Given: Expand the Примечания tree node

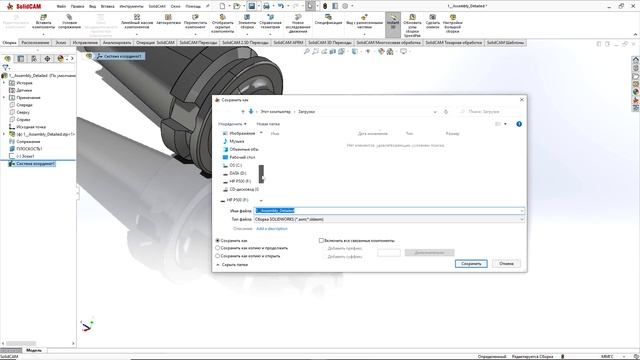Looking at the screenshot, I should pyautogui.click(x=4, y=98).
